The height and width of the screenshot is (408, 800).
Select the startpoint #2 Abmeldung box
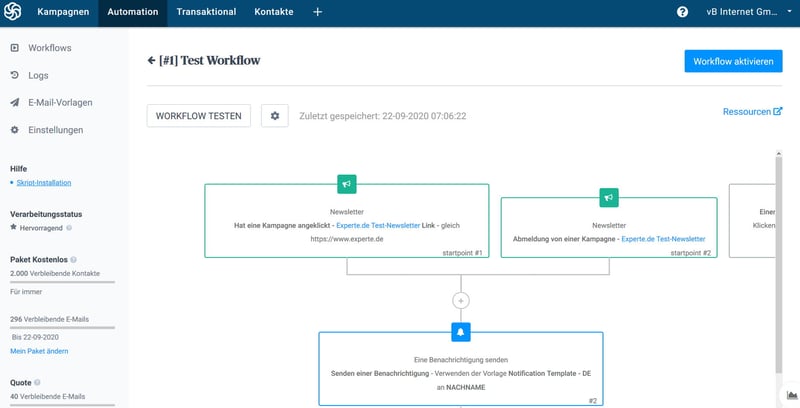(609, 227)
